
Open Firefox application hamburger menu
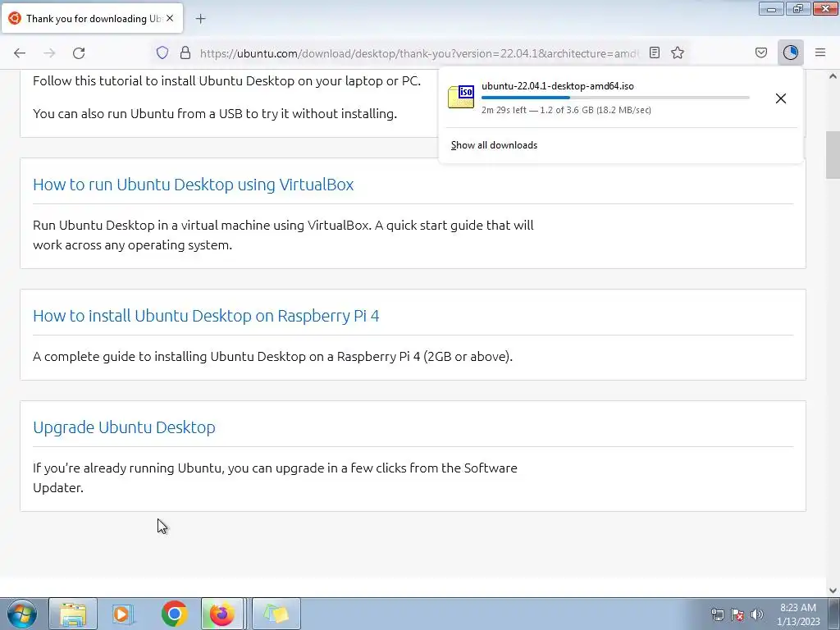click(x=820, y=52)
